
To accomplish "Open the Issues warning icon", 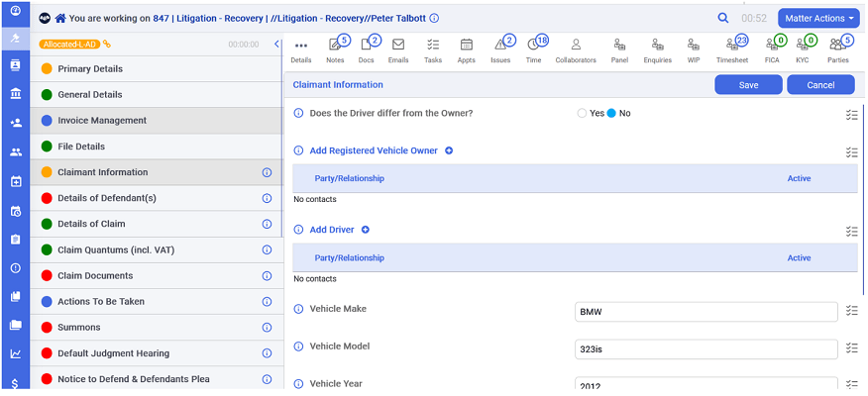I will (x=500, y=45).
